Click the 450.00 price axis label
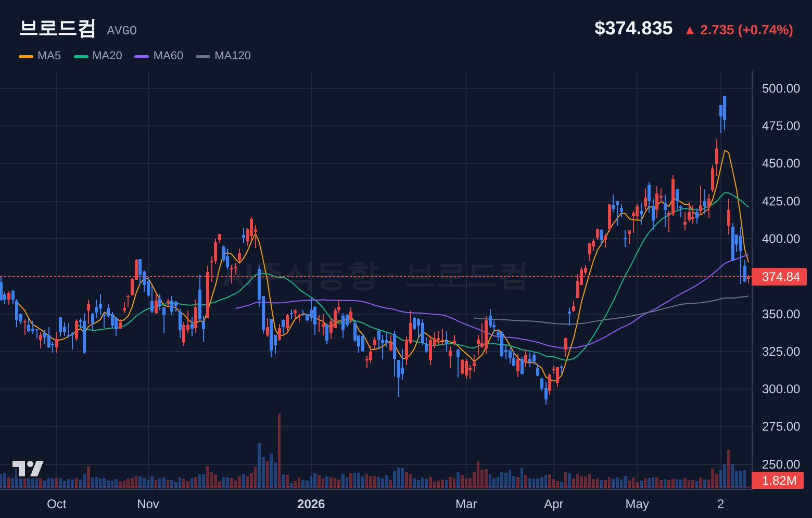The width and height of the screenshot is (812, 518). coord(781,163)
